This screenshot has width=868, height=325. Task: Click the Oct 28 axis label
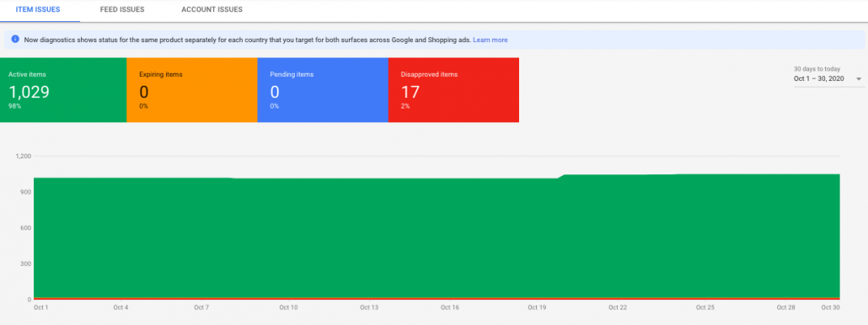point(785,307)
